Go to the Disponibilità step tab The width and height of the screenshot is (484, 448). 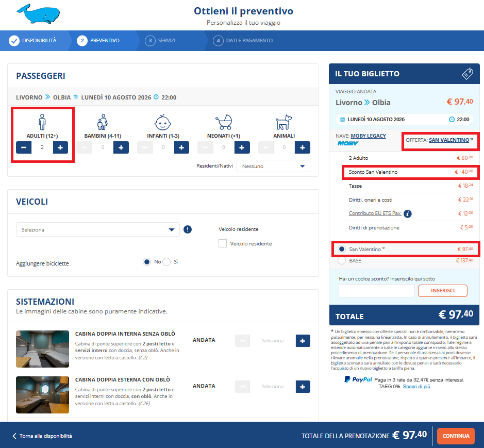coord(34,40)
